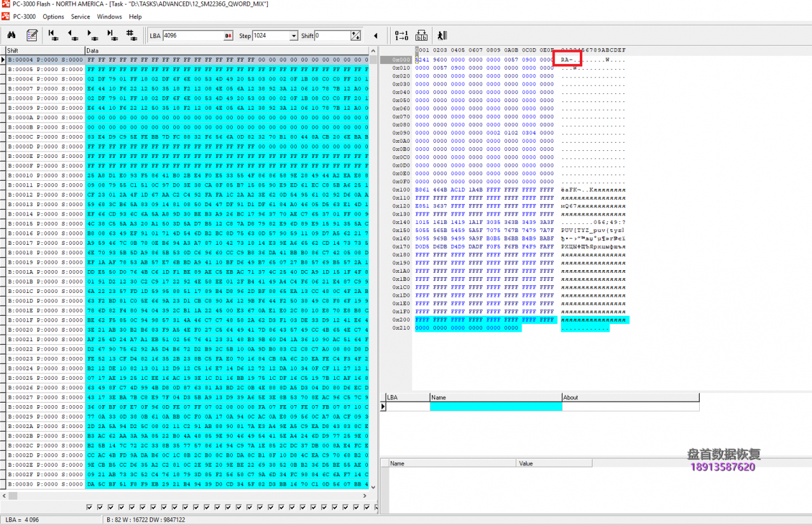Open the Options menu

53,16
